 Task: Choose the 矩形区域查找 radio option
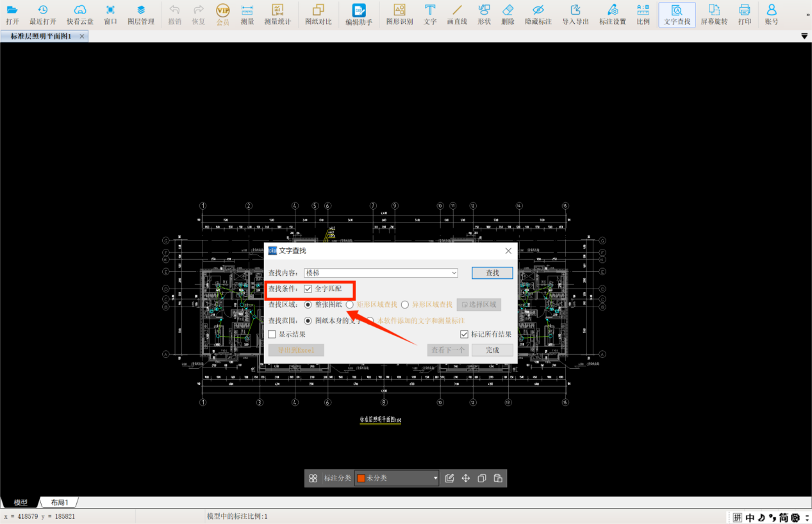tap(350, 304)
